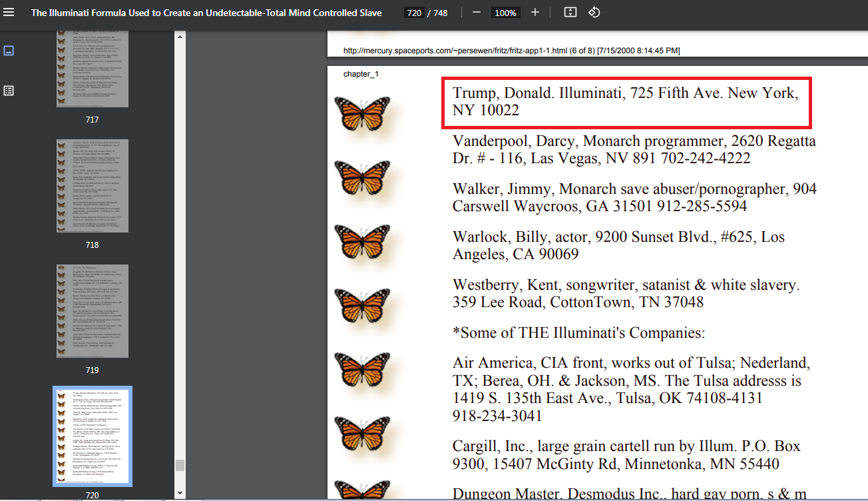Click thumbnail label 718
868x501 pixels.
point(92,245)
